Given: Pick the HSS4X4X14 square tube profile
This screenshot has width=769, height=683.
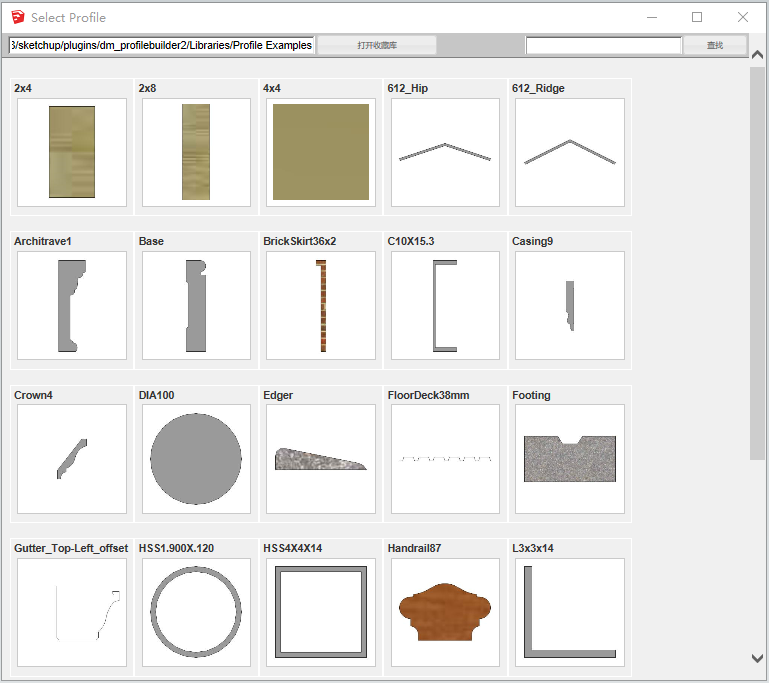Looking at the screenshot, I should 321,612.
